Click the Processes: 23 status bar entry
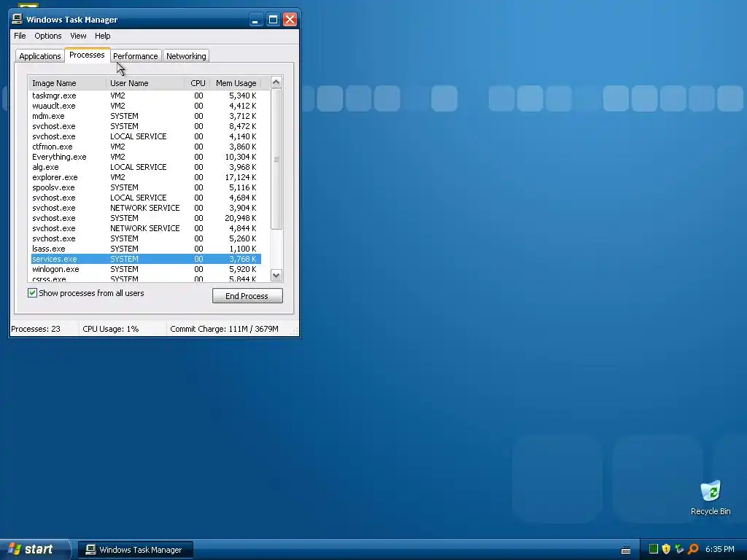 (x=36, y=329)
